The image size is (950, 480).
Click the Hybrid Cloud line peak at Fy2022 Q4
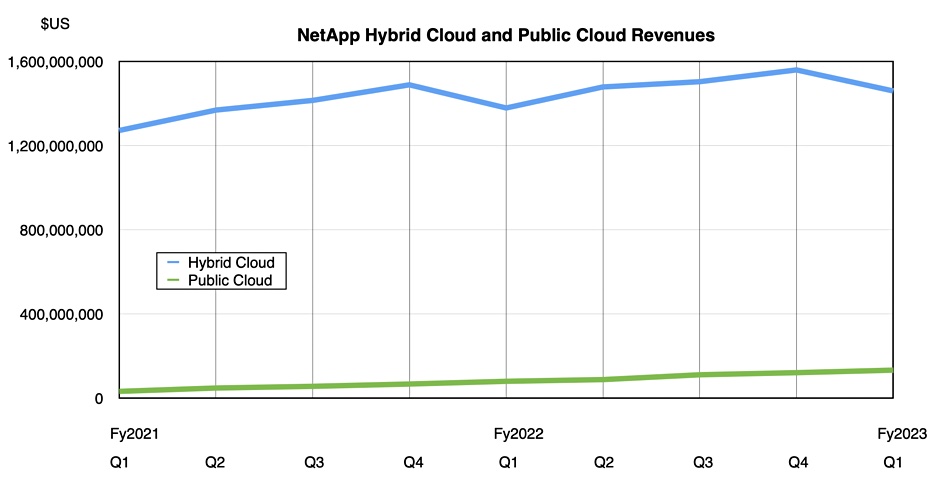coord(796,70)
